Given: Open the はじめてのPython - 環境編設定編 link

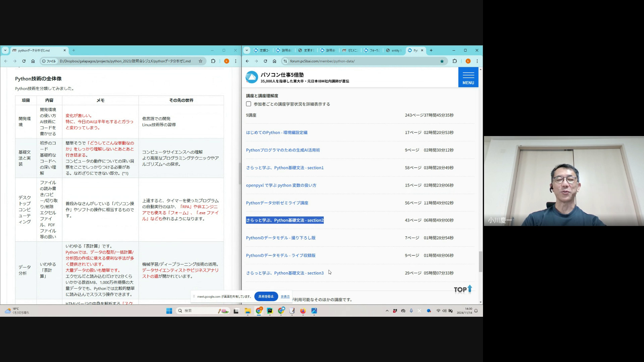Looking at the screenshot, I should [276, 132].
